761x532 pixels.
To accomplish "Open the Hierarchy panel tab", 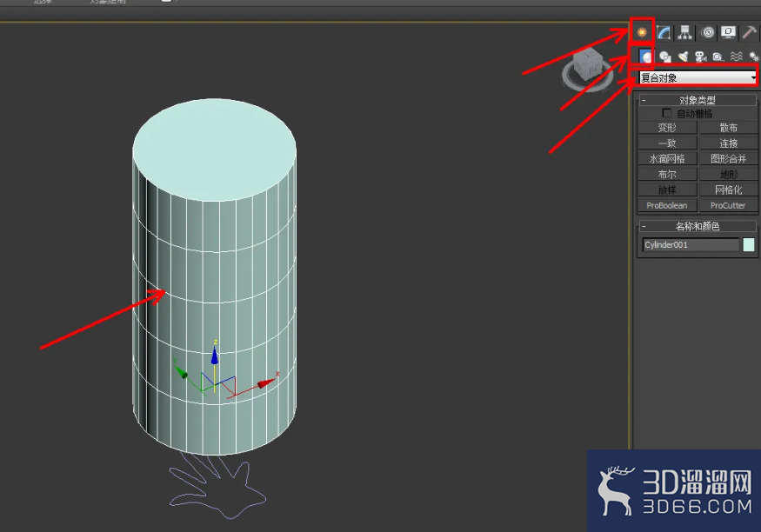I will point(684,32).
